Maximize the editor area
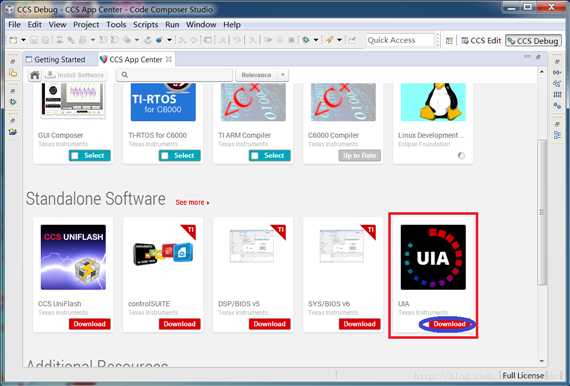This screenshot has height=386, width=570. (x=538, y=57)
